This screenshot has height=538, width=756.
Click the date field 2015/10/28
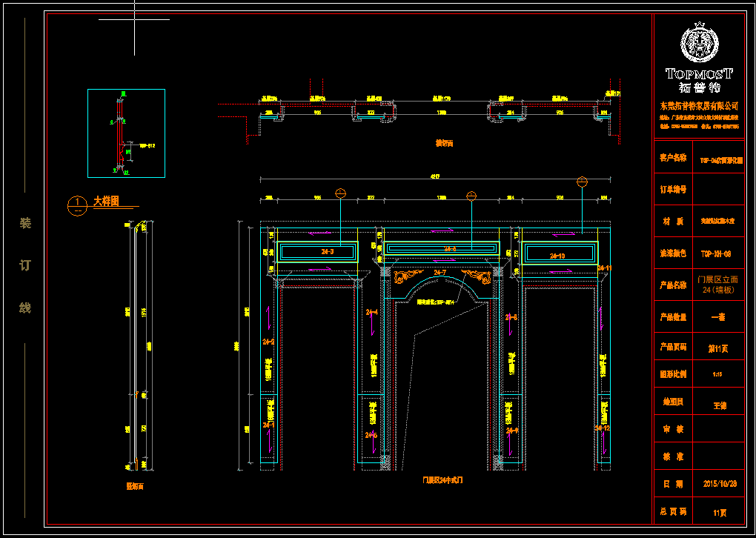click(719, 483)
